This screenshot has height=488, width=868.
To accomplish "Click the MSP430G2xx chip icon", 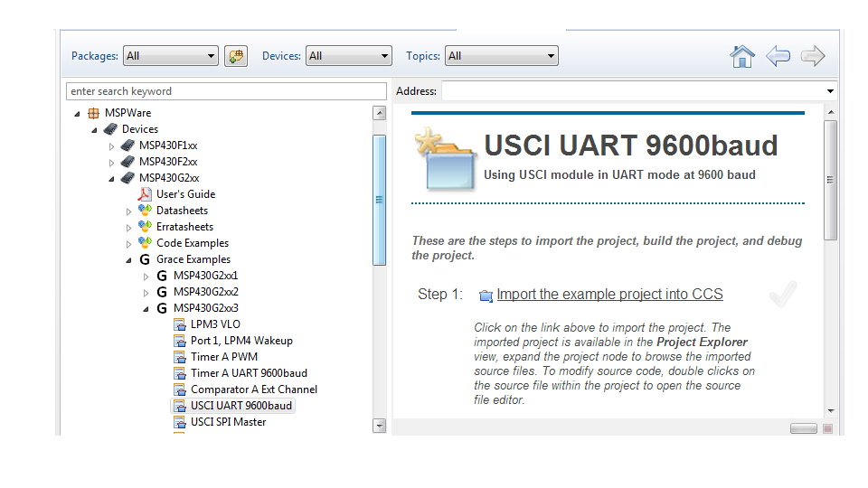I will point(127,178).
